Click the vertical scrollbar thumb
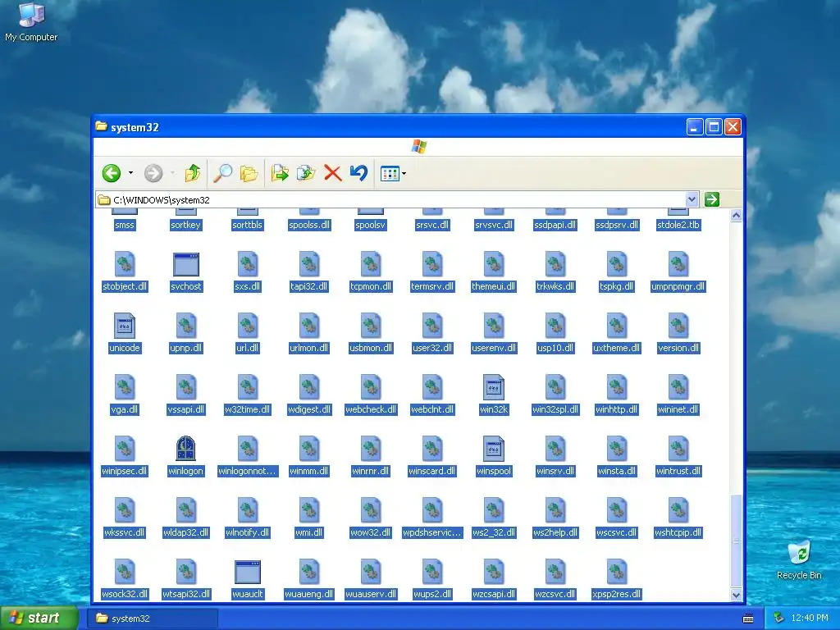 pos(736,541)
